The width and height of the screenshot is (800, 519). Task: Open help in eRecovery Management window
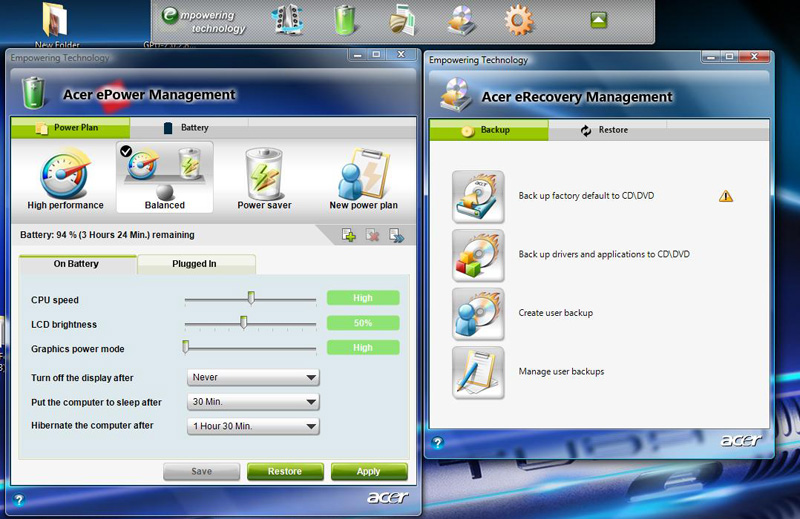click(437, 442)
